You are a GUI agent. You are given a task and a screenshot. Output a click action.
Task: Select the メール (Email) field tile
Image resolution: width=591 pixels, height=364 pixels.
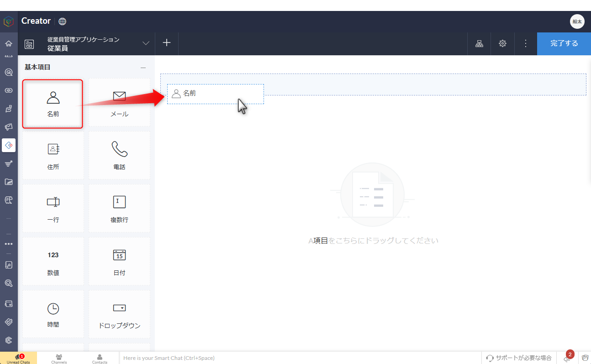tap(119, 103)
